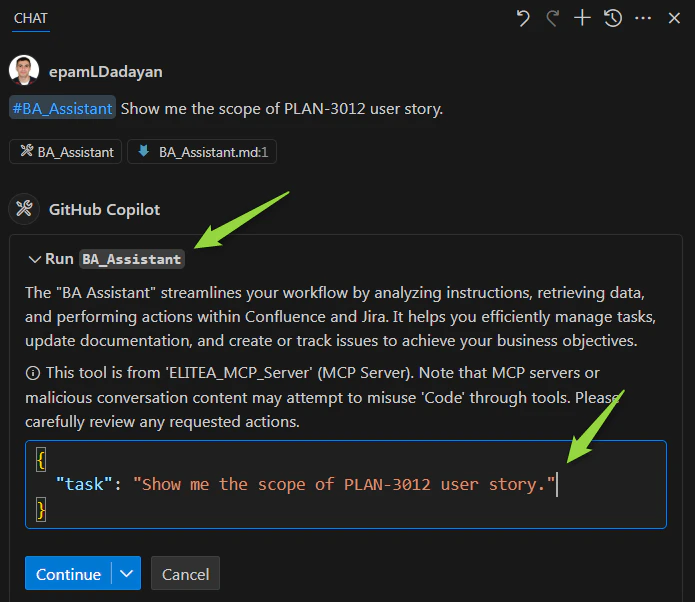Click the BA Assistant description paragraph
Image resolution: width=695 pixels, height=602 pixels.
[340, 317]
